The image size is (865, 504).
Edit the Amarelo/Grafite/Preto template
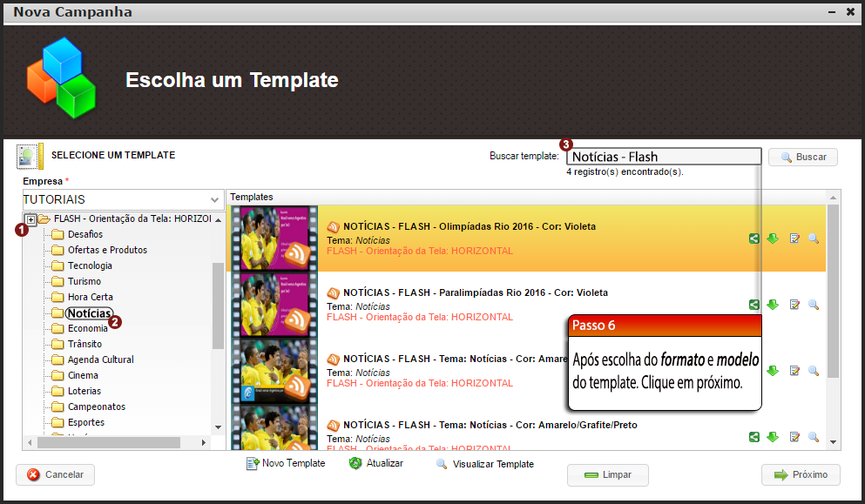coord(794,437)
